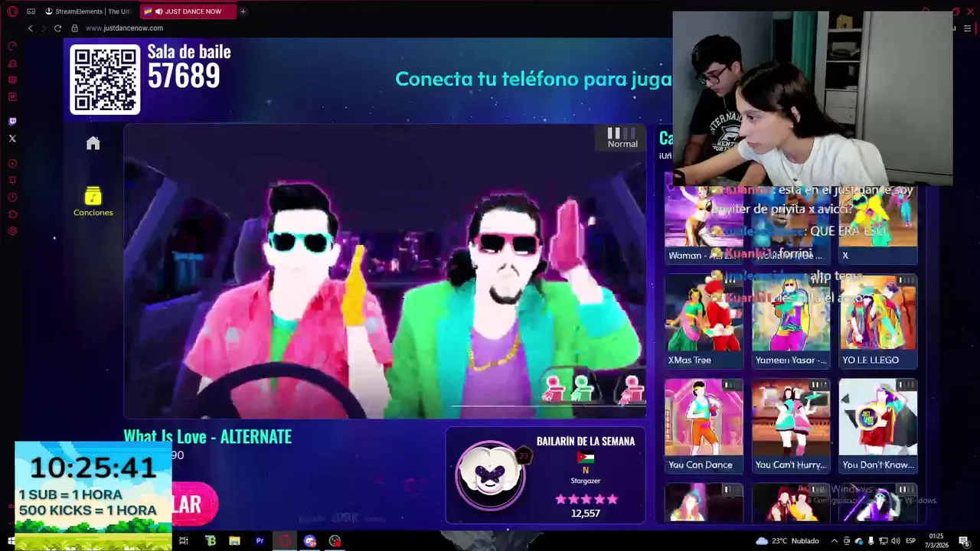Image resolution: width=980 pixels, height=551 pixels.
Task: Click the browser forward arrow
Action: point(44,28)
